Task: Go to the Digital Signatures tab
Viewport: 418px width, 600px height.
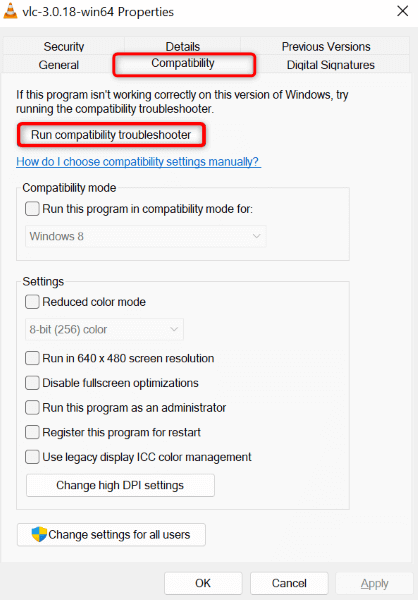Action: [x=331, y=65]
